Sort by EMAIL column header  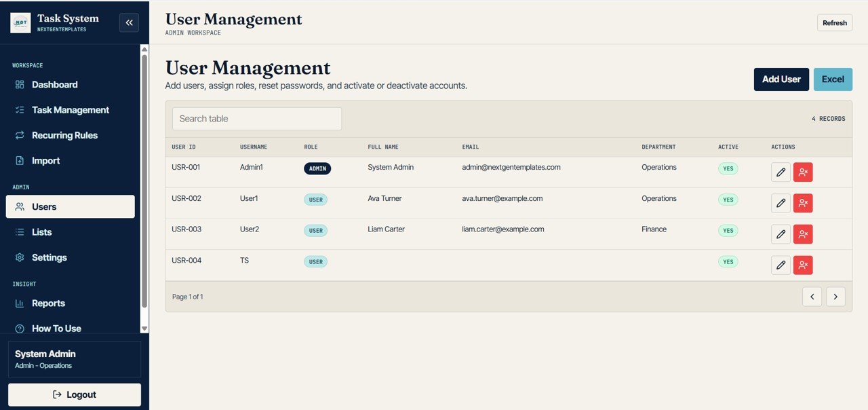tap(471, 147)
